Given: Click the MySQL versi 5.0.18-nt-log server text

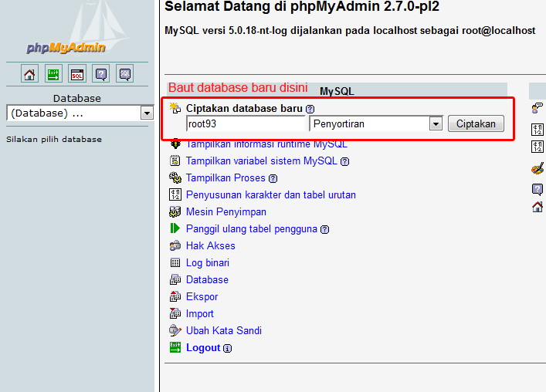Looking at the screenshot, I should (x=350, y=31).
